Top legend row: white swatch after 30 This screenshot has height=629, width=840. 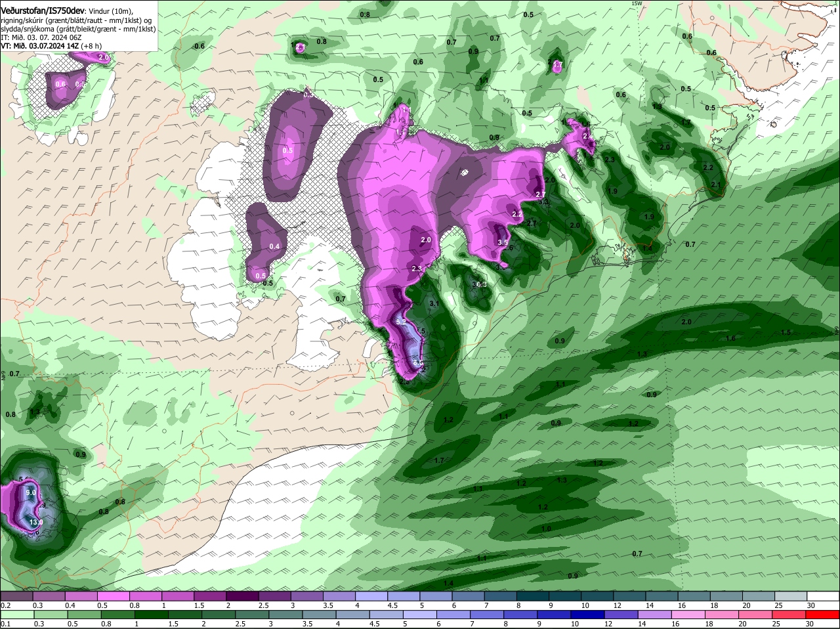823,596
